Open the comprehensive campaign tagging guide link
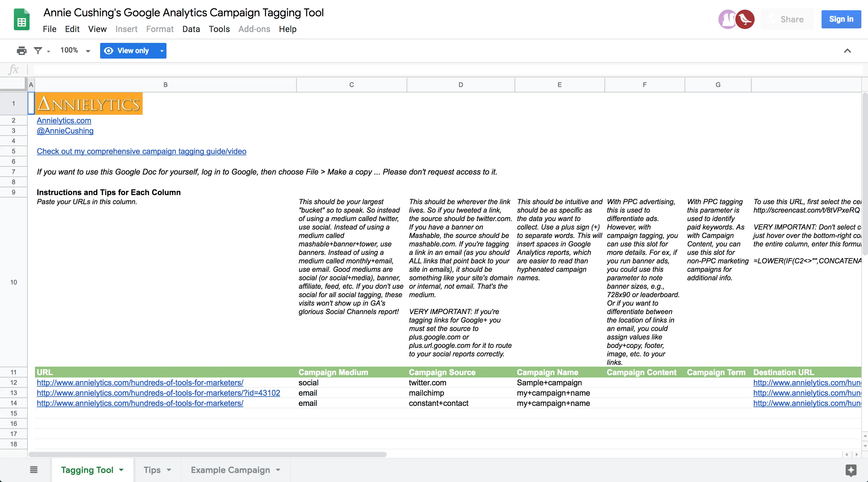 click(141, 151)
